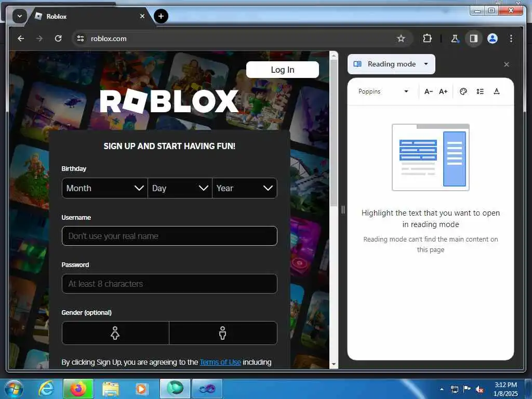
Task: Select the Roblox browser tab
Action: pyautogui.click(x=89, y=16)
